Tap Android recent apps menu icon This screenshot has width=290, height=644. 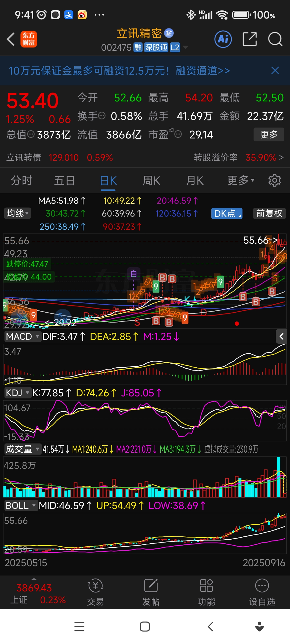(79, 627)
